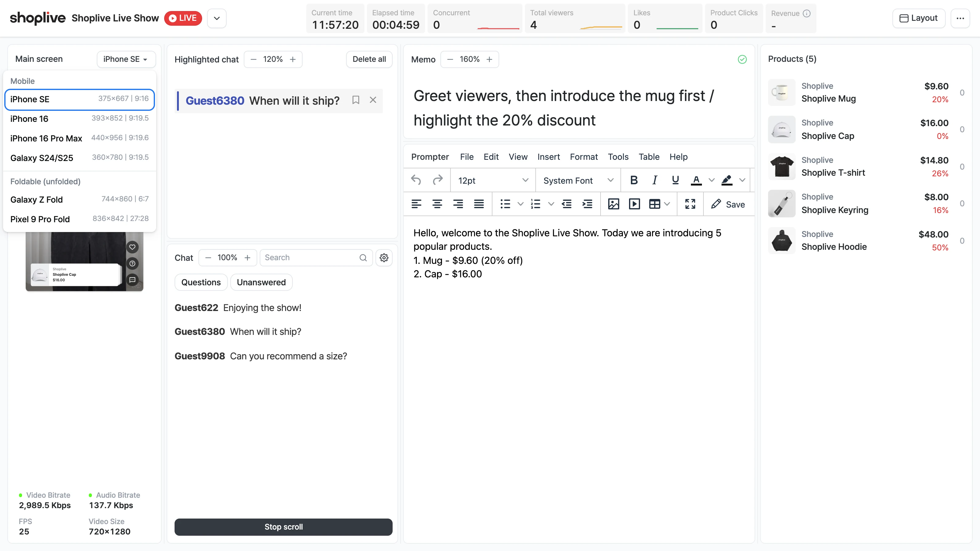Open the Format menu

coord(584,157)
